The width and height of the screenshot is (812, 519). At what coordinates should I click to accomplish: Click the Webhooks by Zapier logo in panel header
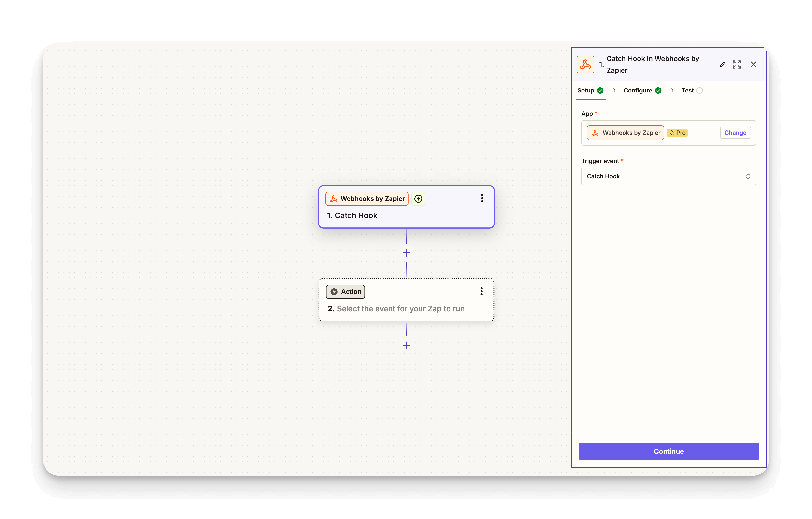tap(585, 64)
